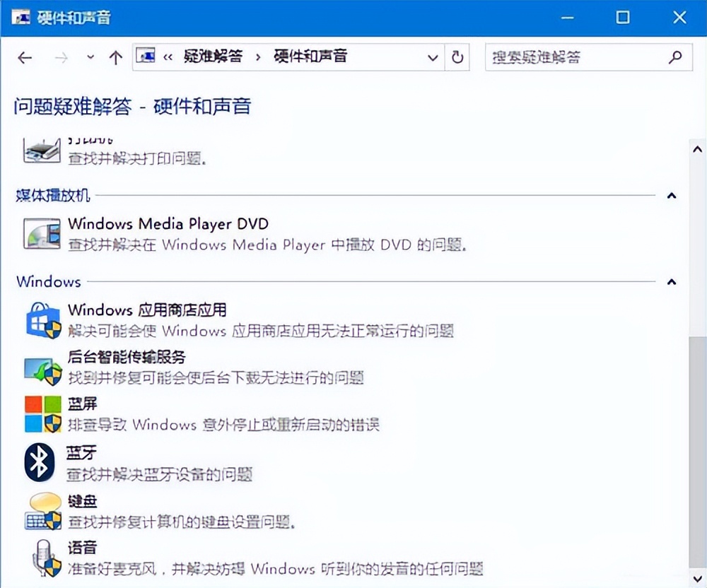Viewport: 707px width, 588px height.
Task: Open the chevron menu after 疑难解答
Action: [258, 57]
